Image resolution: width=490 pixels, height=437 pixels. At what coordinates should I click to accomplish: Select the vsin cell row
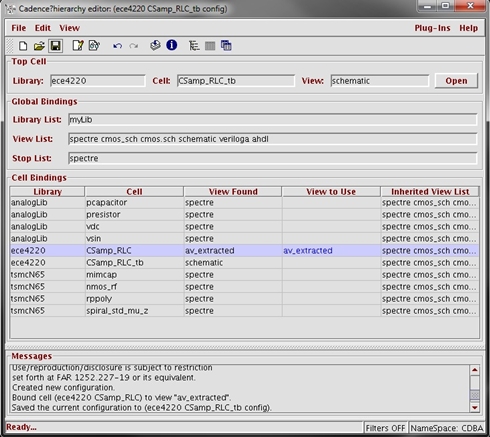(244, 239)
